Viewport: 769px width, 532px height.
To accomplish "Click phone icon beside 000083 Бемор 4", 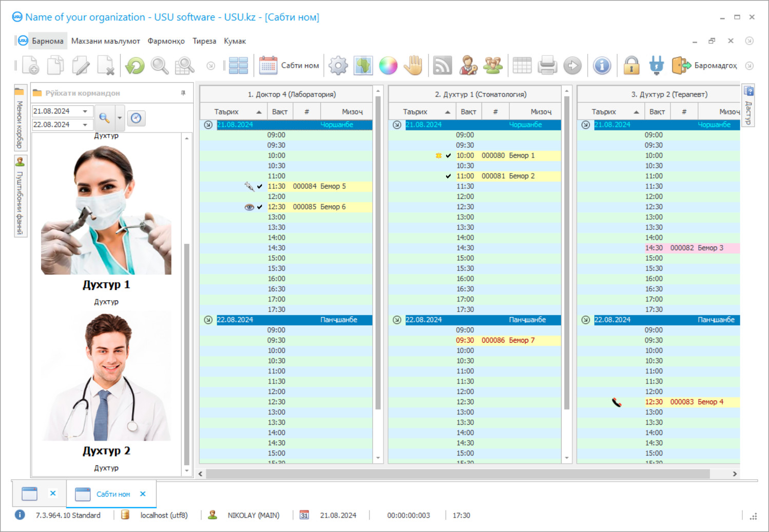I will coord(617,402).
